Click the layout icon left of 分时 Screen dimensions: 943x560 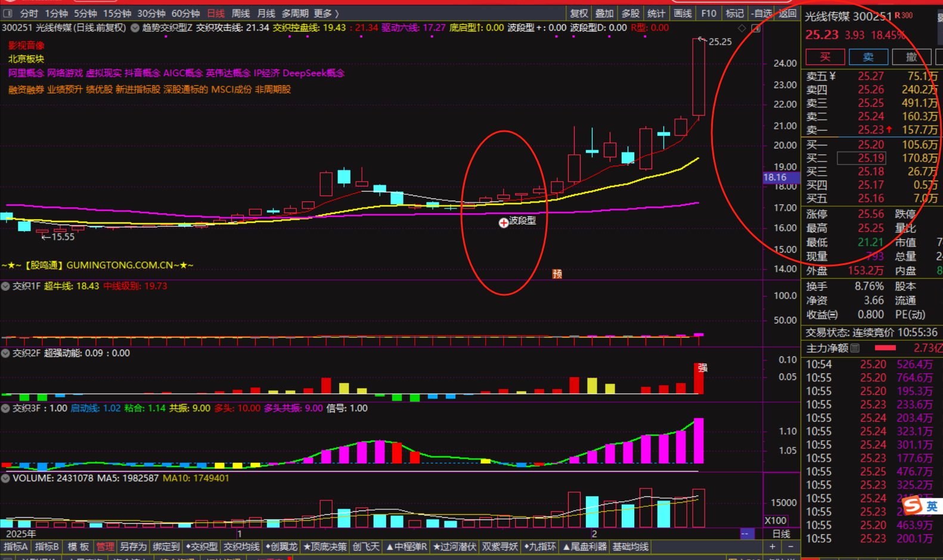click(8, 13)
